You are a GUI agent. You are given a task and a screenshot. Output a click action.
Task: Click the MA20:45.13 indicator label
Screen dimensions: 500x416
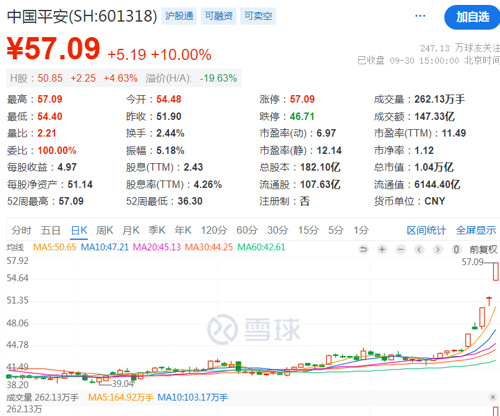157,247
